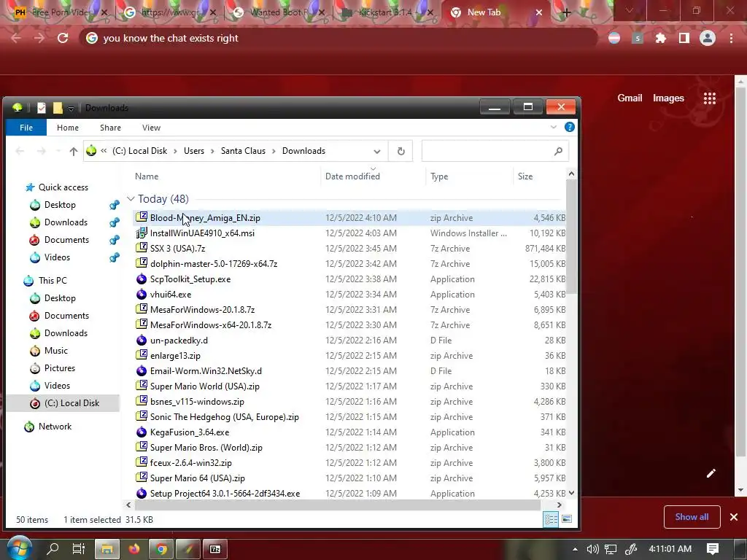Viewport: 747px width, 560px height.
Task: Open the Share ribbon tab
Action: (110, 128)
